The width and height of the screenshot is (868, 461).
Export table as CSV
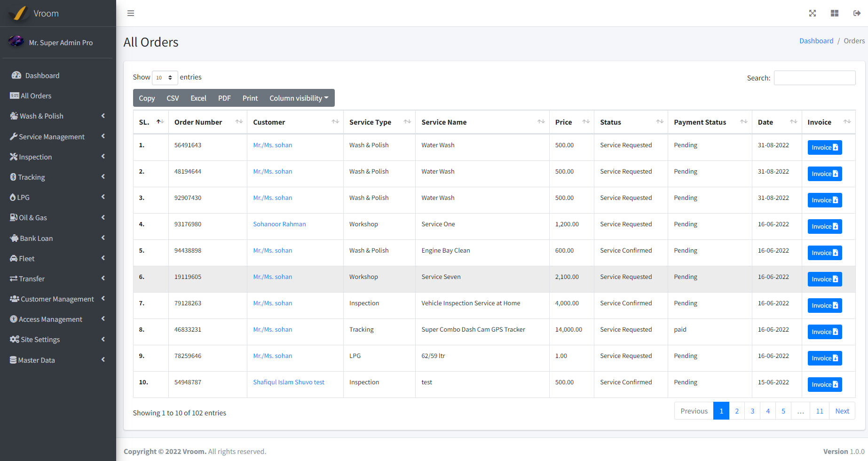coord(173,98)
